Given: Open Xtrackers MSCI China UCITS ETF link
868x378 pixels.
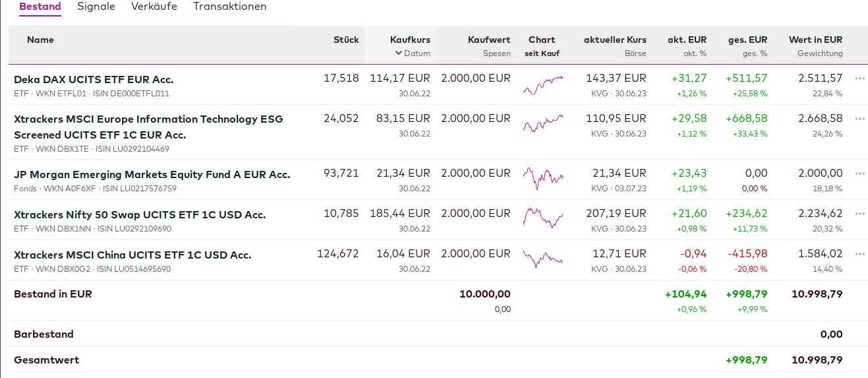Looking at the screenshot, I should (132, 255).
